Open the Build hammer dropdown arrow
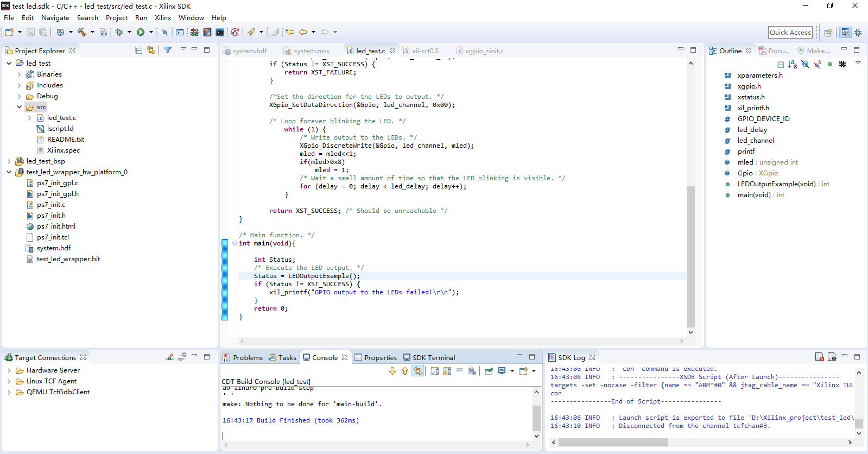868x454 pixels. [92, 32]
